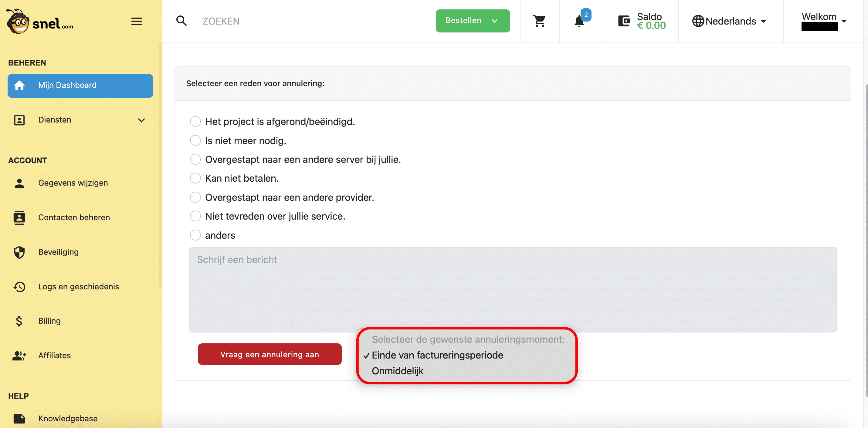868x428 pixels.
Task: Click the globe language icon
Action: [x=698, y=21]
